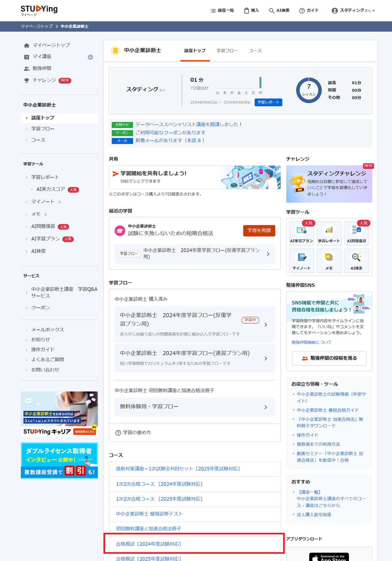Open the 速習プラン用 learning flow row

pyautogui.click(x=195, y=358)
